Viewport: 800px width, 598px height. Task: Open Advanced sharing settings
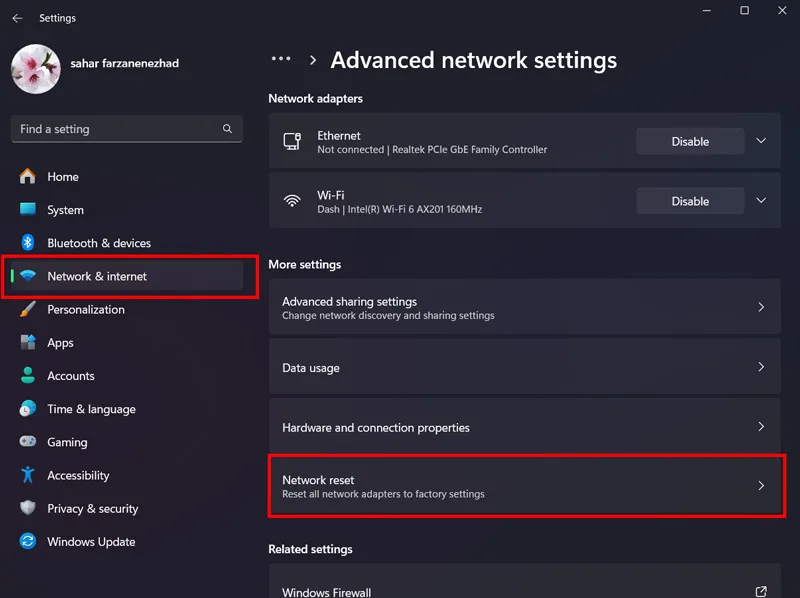click(x=525, y=307)
